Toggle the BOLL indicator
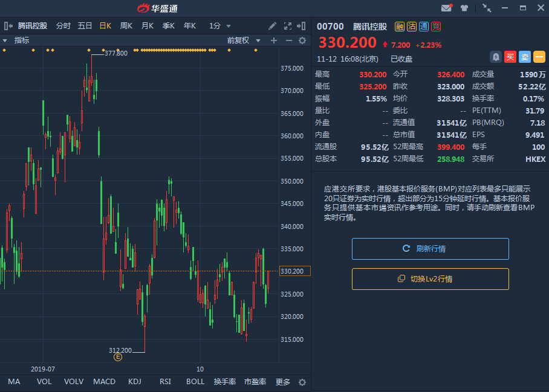549x392 pixels. (195, 382)
